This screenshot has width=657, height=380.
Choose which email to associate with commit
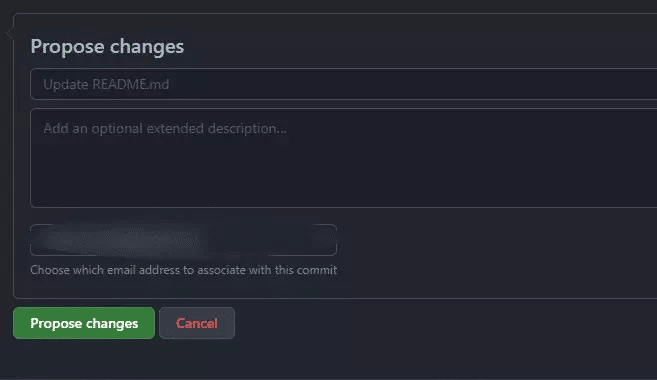tap(183, 240)
